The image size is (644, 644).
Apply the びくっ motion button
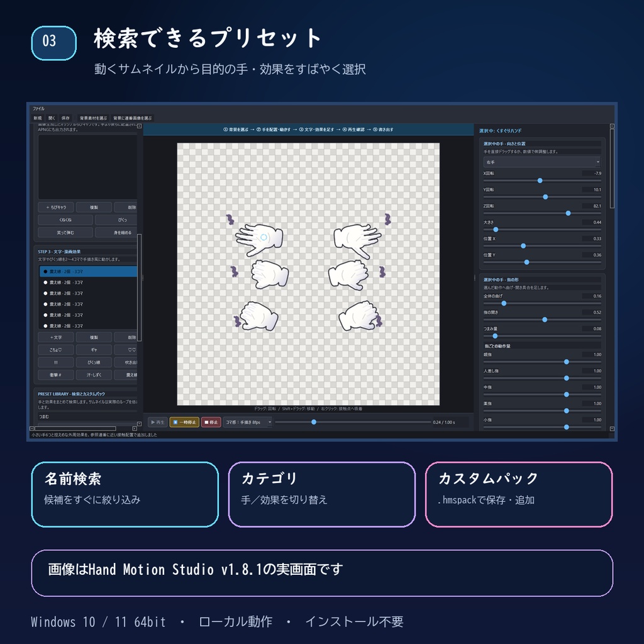(x=116, y=219)
